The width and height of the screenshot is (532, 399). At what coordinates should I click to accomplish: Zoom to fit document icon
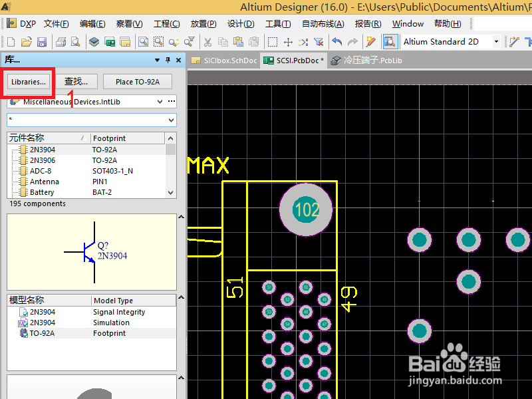click(144, 42)
